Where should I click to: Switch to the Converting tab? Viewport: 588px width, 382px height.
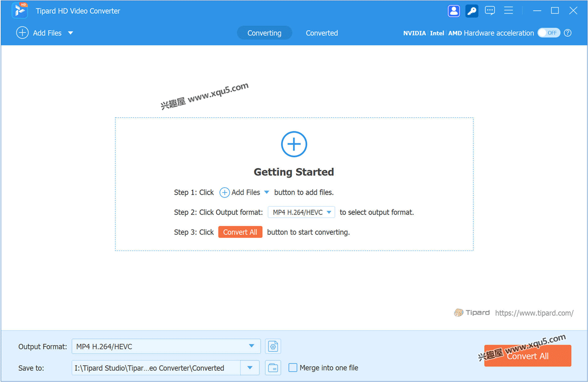click(264, 33)
